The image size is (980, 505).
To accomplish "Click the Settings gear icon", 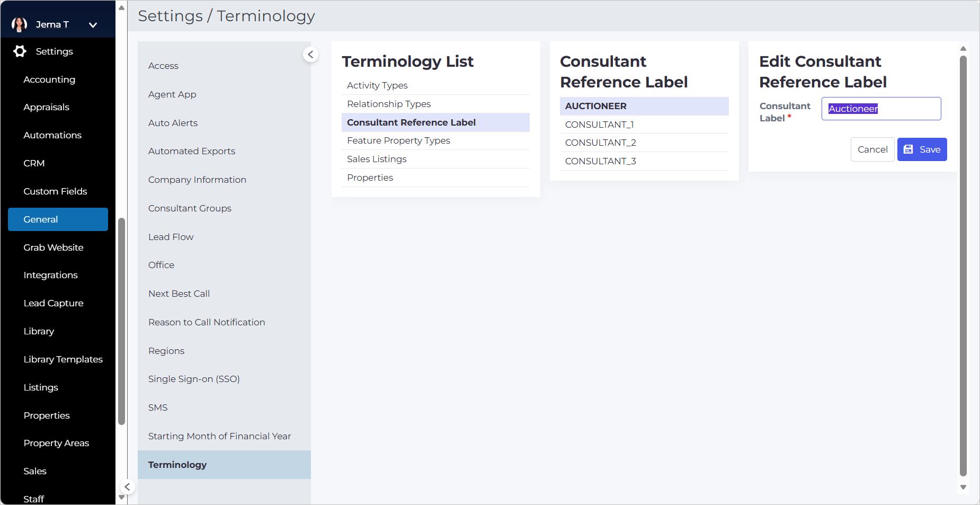I will point(20,51).
